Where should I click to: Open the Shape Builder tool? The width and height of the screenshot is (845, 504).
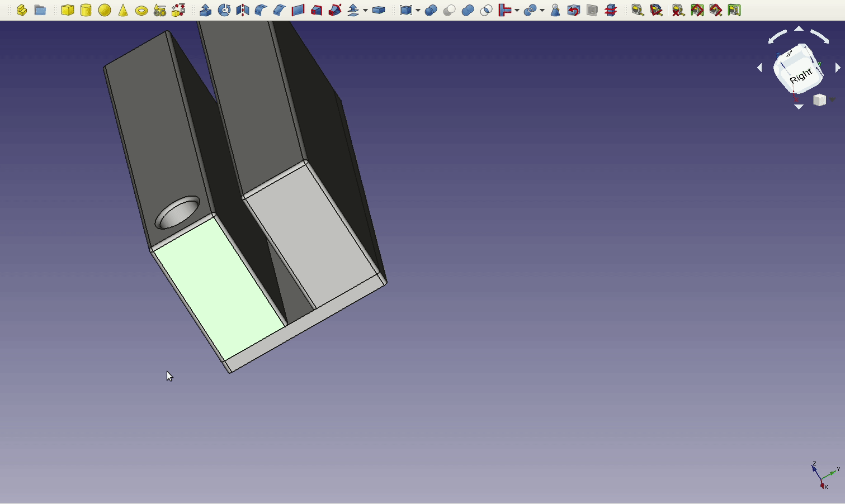coord(178,10)
